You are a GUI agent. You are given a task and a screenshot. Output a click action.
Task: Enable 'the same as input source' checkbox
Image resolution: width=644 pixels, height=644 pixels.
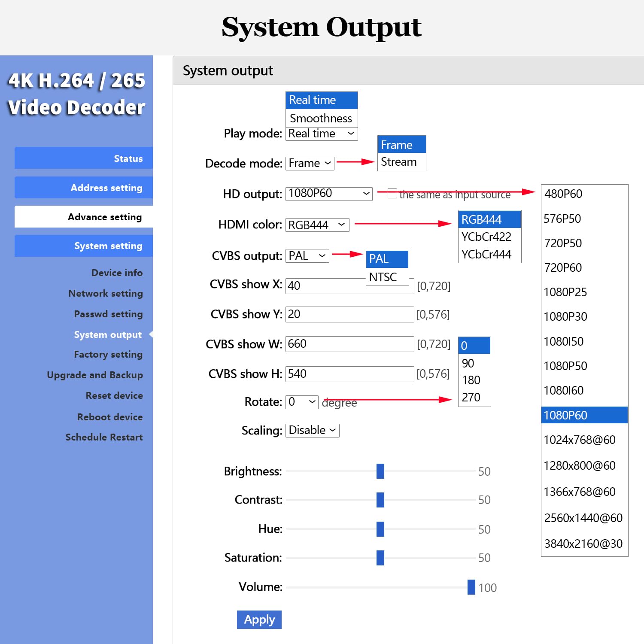(x=392, y=194)
